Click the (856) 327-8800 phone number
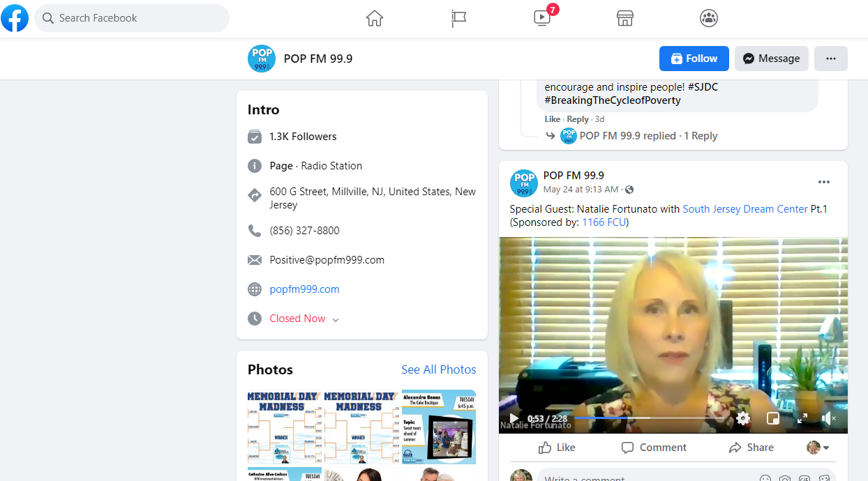 click(305, 230)
